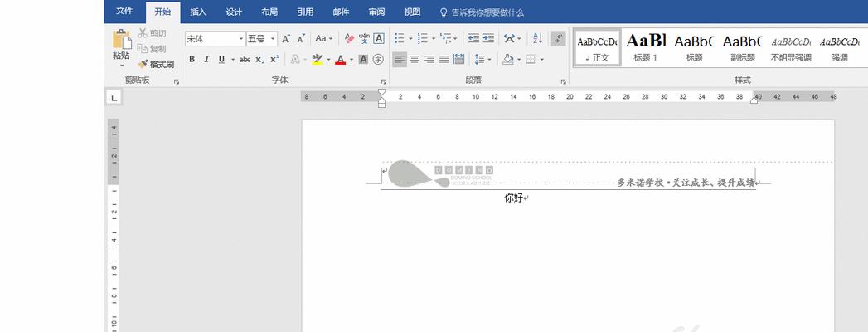Click the Copy (复制) button

tap(152, 49)
